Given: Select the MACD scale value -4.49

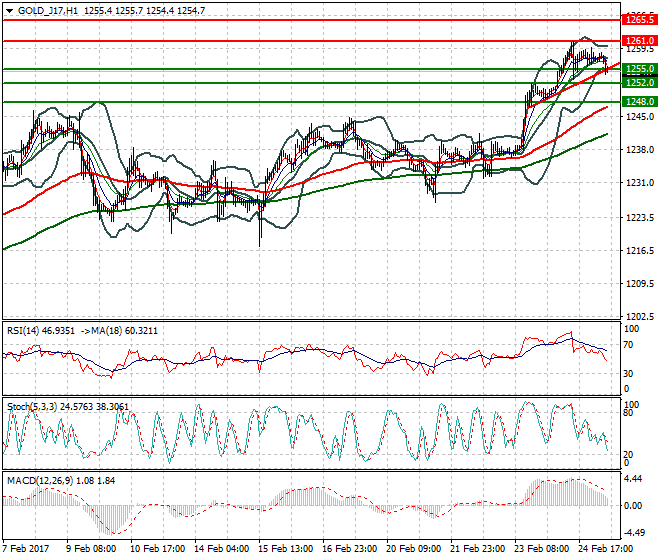Looking at the screenshot, I should pos(634,533).
